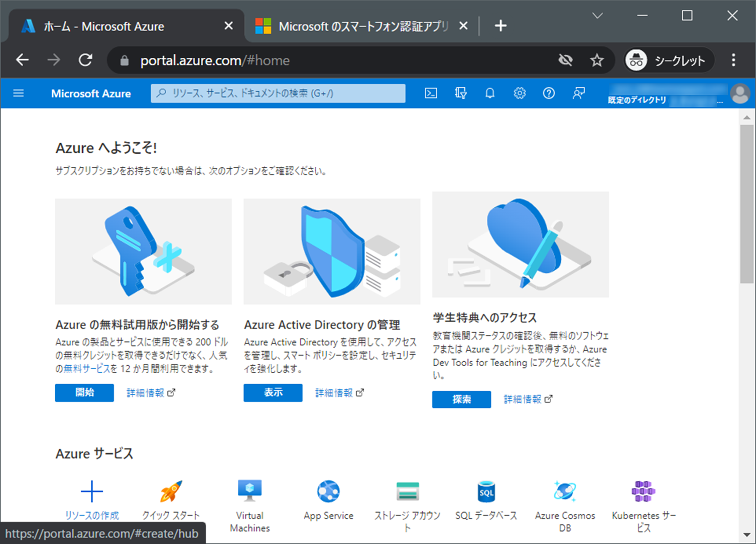Image resolution: width=756 pixels, height=544 pixels.
Task: Open the notifications bell
Action: click(x=490, y=93)
